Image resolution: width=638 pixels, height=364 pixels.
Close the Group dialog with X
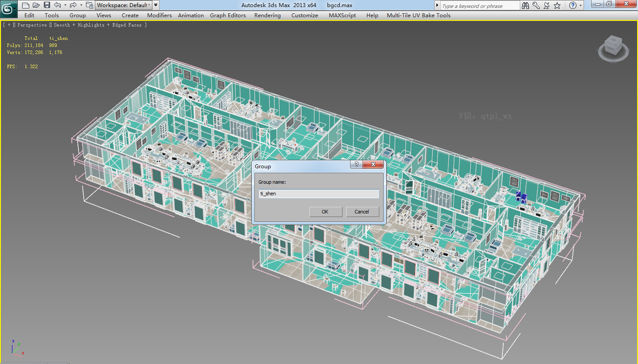[373, 165]
